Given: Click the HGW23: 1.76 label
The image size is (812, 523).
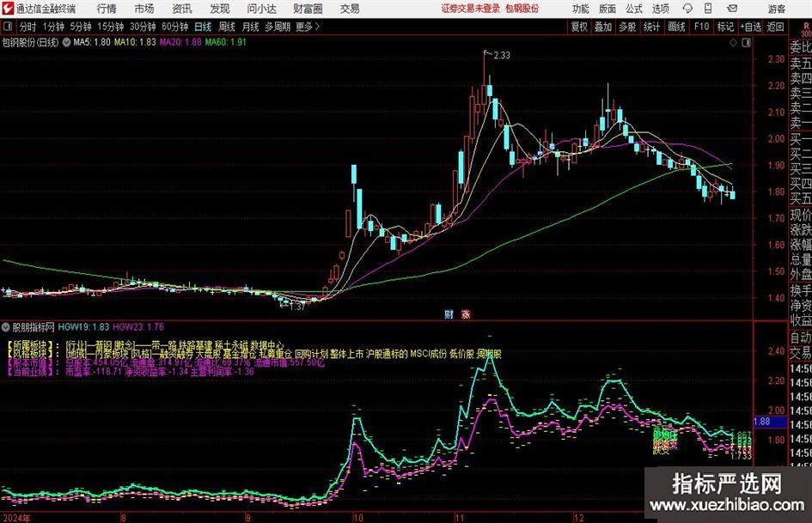Looking at the screenshot, I should [138, 326].
